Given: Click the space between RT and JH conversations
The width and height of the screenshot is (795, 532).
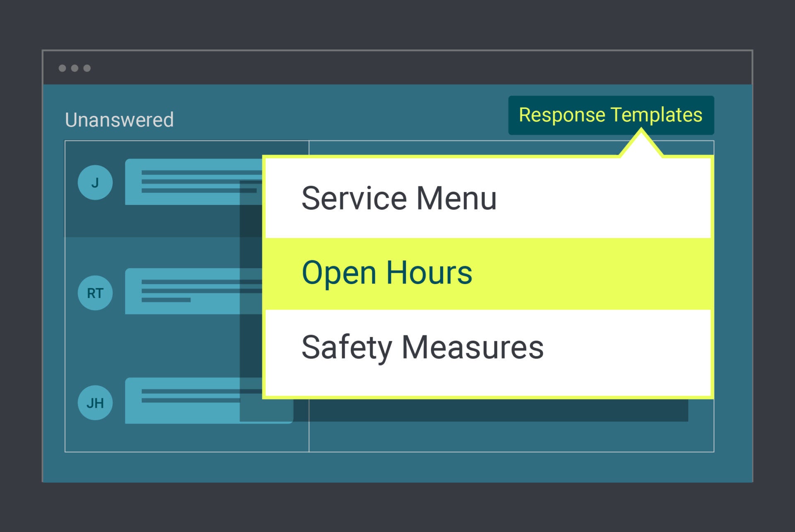Looking at the screenshot, I should click(x=166, y=346).
